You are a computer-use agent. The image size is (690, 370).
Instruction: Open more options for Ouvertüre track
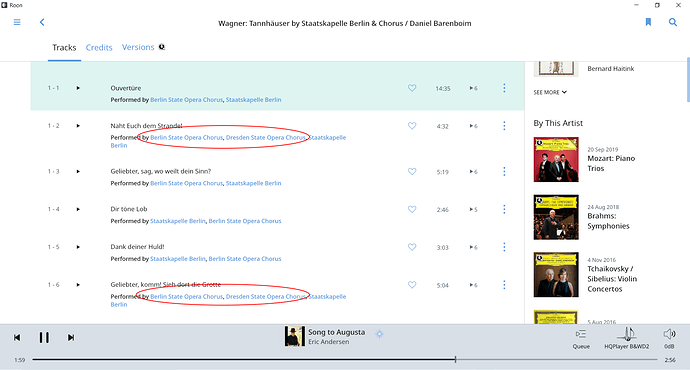click(x=504, y=88)
